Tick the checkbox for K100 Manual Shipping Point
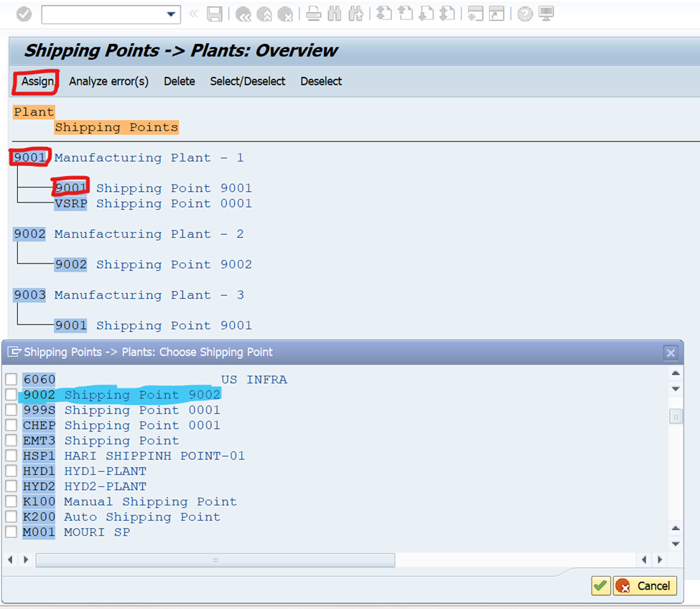The height and width of the screenshot is (609, 700). point(11,501)
